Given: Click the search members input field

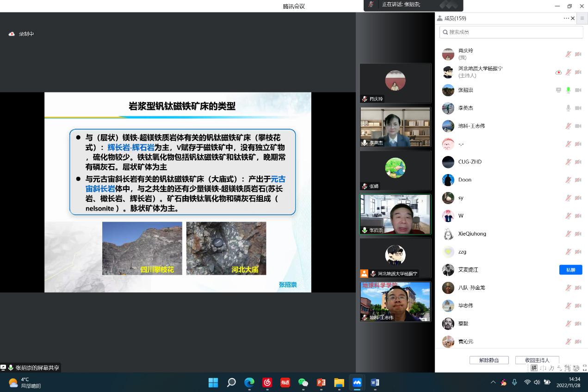Looking at the screenshot, I should pyautogui.click(x=511, y=32).
